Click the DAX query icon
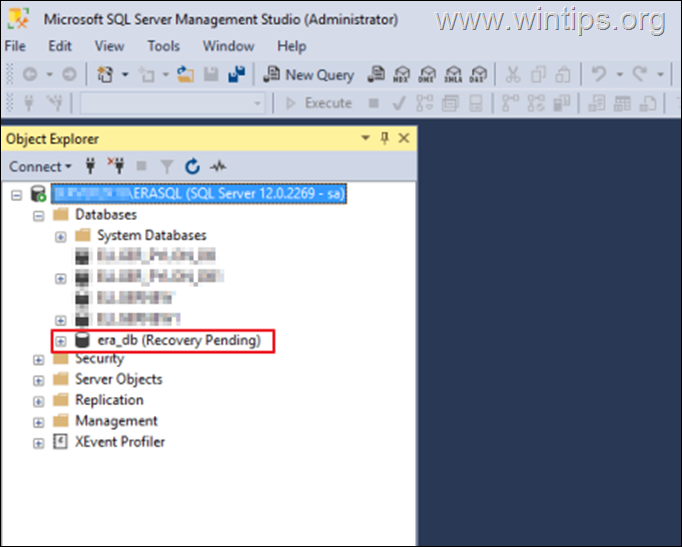 click(478, 75)
